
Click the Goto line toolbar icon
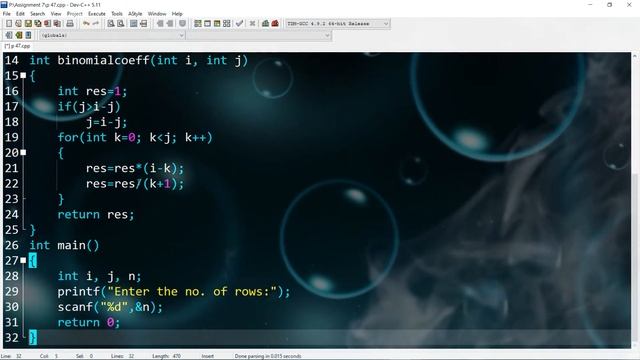pyautogui.click(x=143, y=24)
